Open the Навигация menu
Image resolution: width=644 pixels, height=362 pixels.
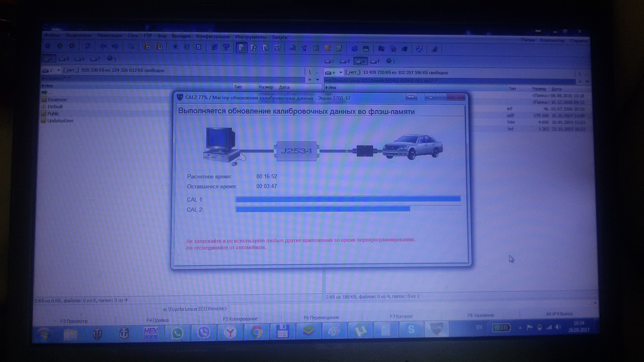click(109, 35)
